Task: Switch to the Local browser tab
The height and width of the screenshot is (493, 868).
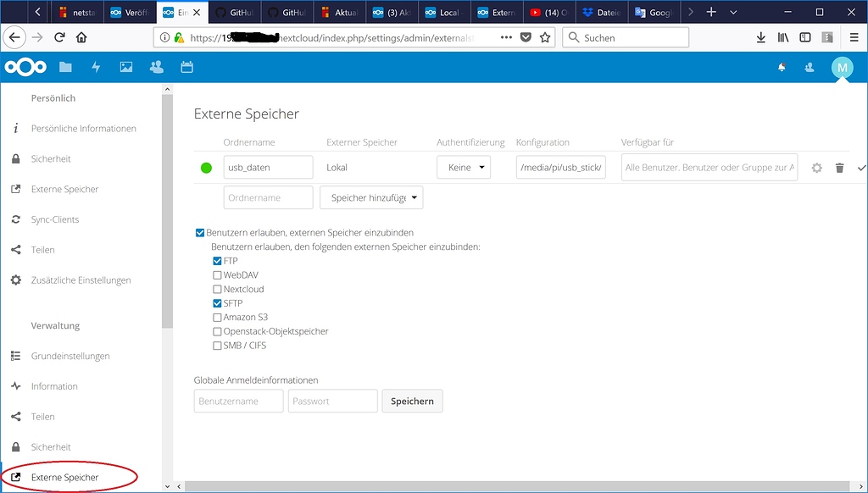Action: point(444,12)
